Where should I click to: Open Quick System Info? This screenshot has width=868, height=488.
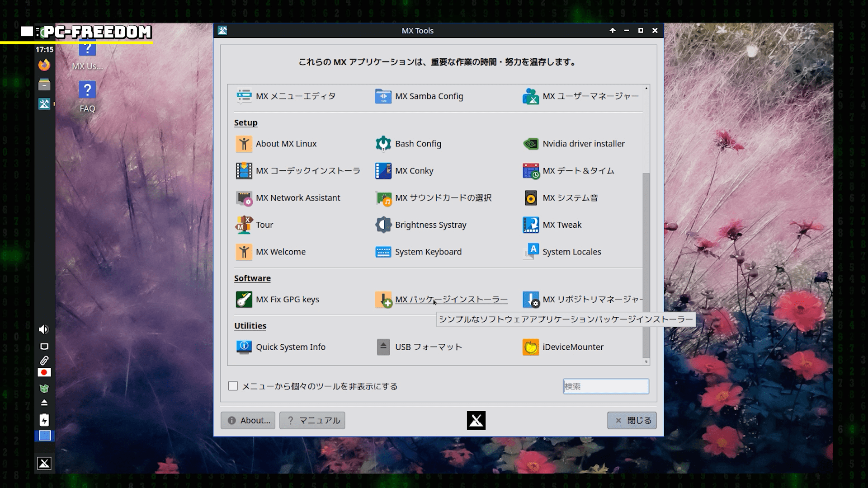point(290,347)
